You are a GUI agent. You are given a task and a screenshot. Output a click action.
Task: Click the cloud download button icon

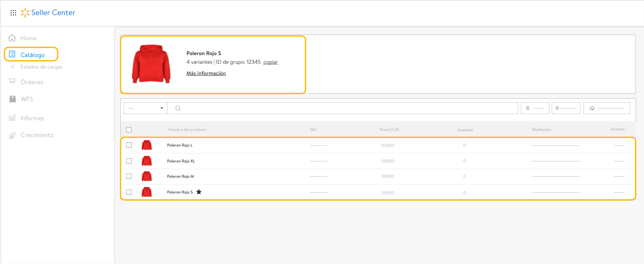click(592, 108)
